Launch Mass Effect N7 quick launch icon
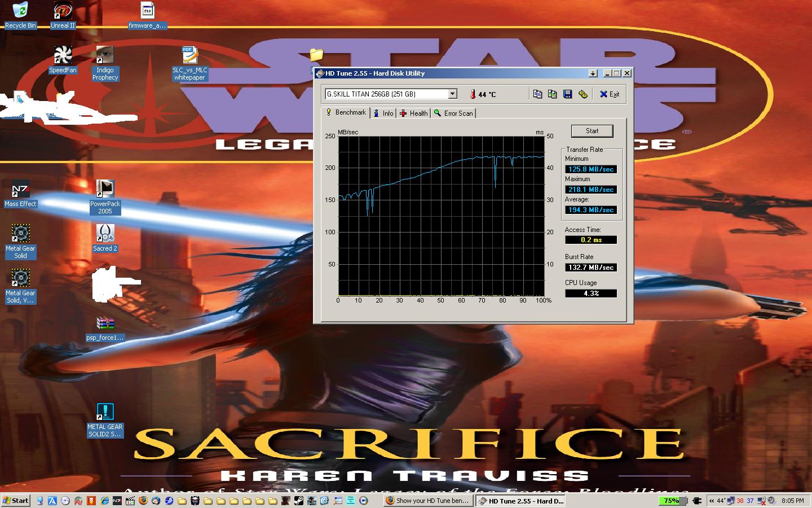 tap(117, 501)
